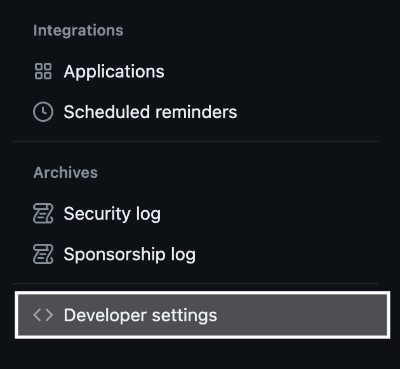Click the divider line below Scheduled reminders

click(195, 142)
